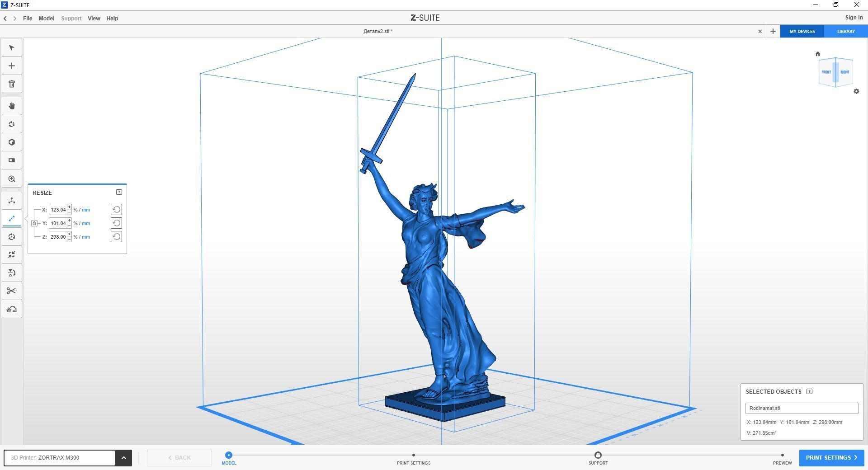Open Selected Objects help icon
The height and width of the screenshot is (470, 868).
[809, 391]
